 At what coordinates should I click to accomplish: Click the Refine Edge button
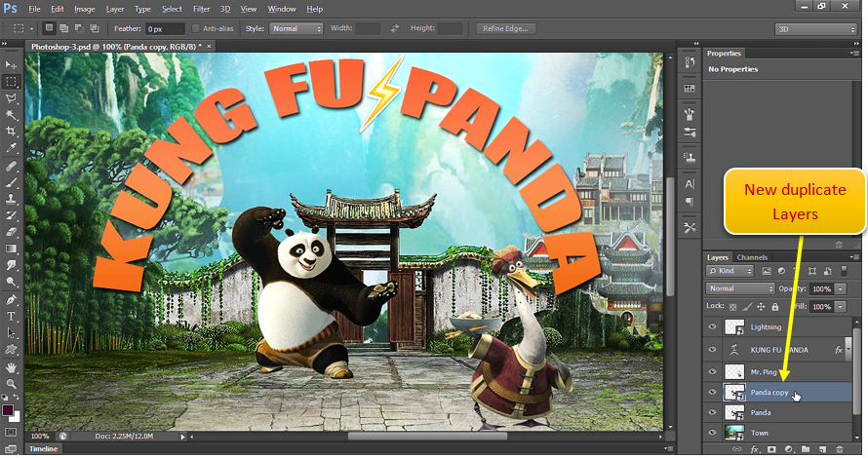point(505,28)
